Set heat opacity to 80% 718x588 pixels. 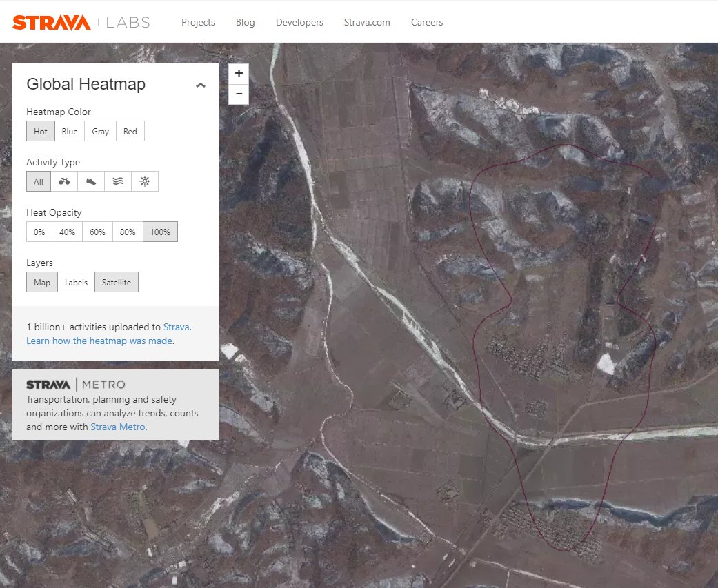128,232
